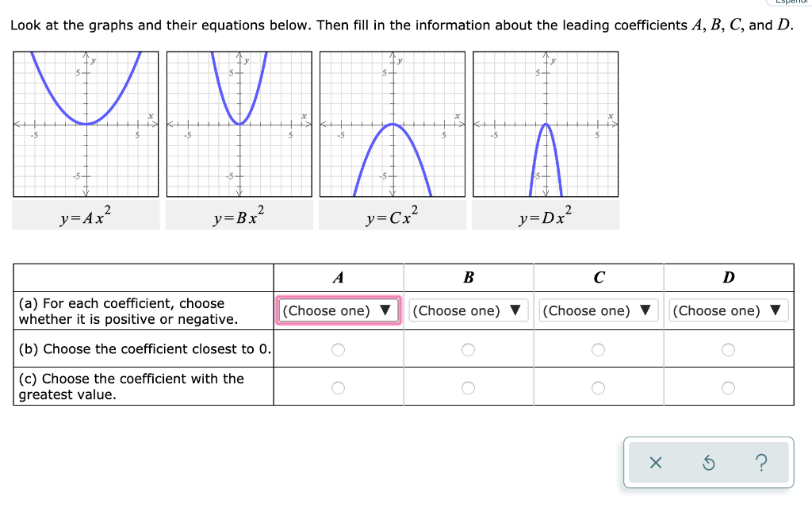Select D as the coefficient closest to 0

[x=728, y=348]
